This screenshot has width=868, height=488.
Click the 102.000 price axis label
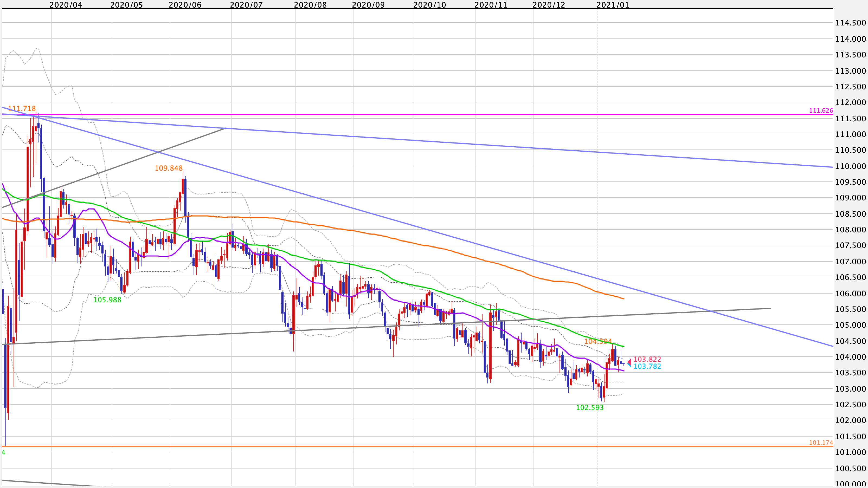point(850,420)
